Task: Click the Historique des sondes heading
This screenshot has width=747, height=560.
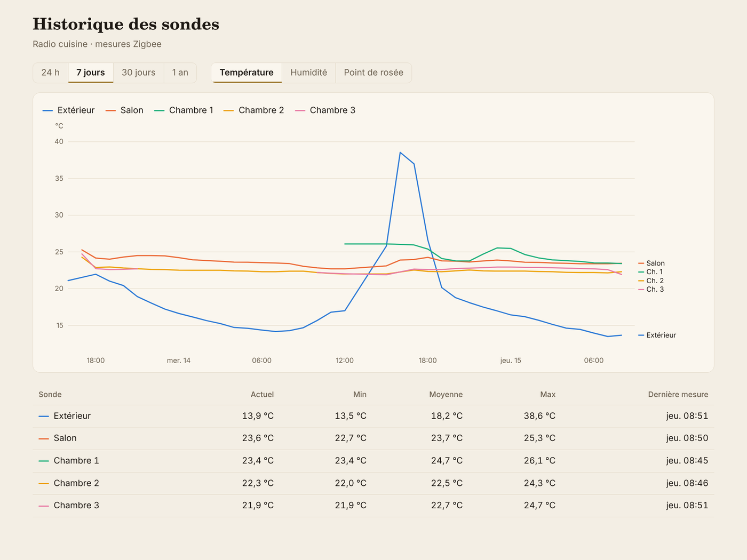Action: (126, 25)
